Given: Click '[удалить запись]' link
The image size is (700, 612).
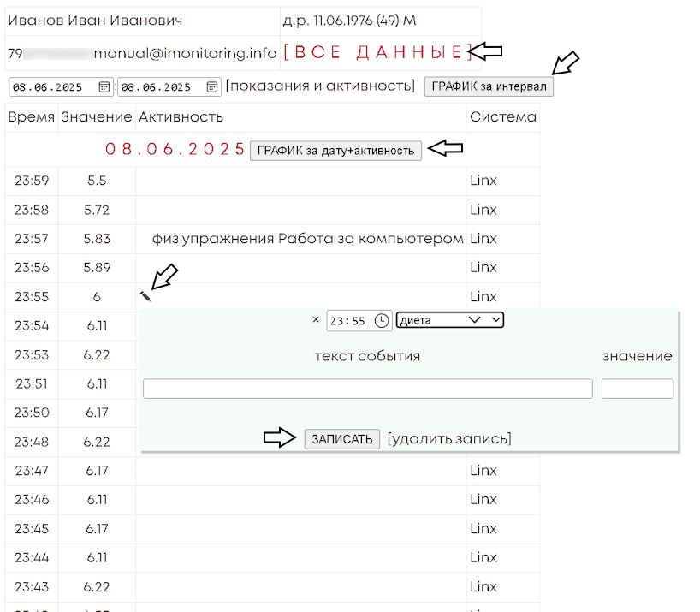Looking at the screenshot, I should pos(449,439).
